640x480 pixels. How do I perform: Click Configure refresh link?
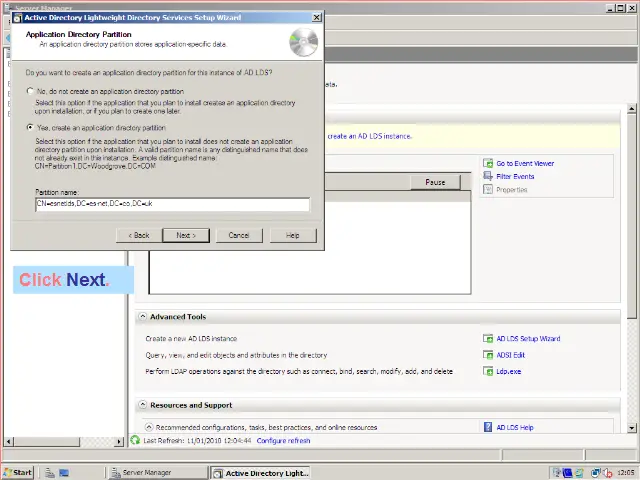point(283,441)
